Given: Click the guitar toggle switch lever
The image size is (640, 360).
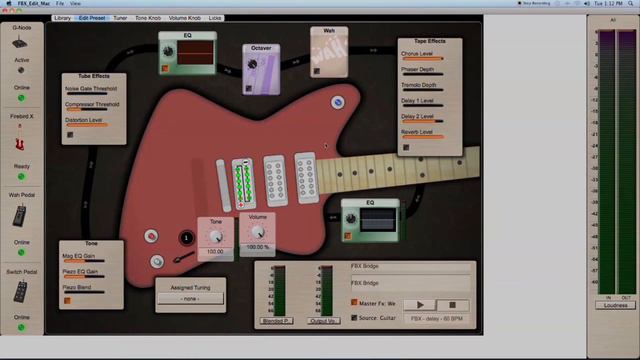Looking at the screenshot, I should (183, 258).
